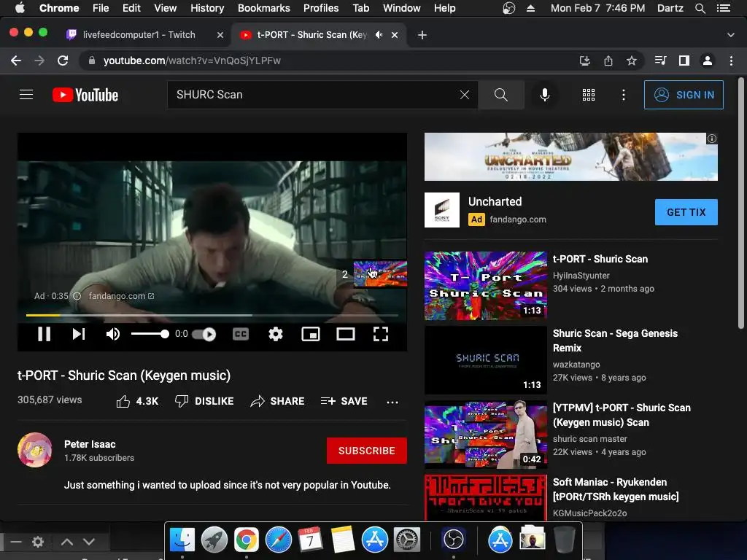
Task: Click the GET TIX ad button
Action: tap(686, 212)
